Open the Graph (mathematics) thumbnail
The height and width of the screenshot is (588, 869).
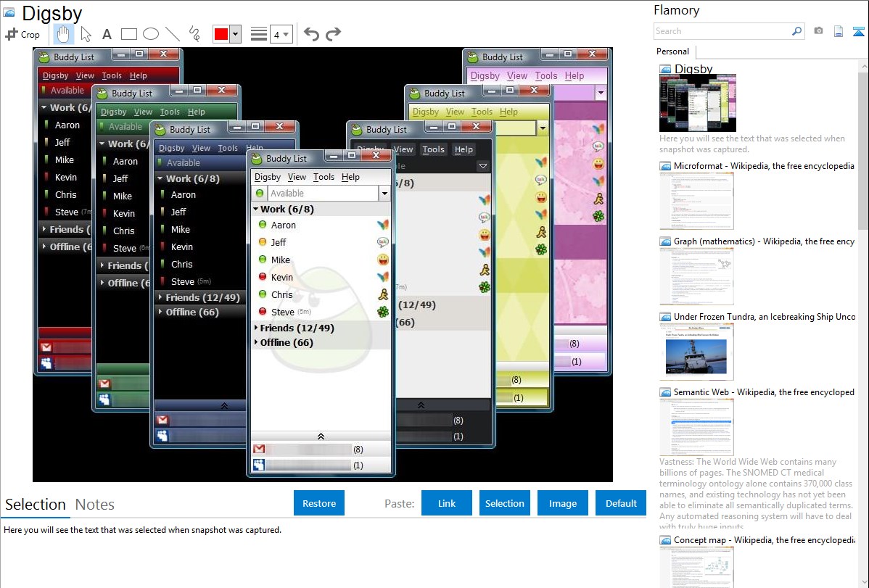tap(696, 276)
